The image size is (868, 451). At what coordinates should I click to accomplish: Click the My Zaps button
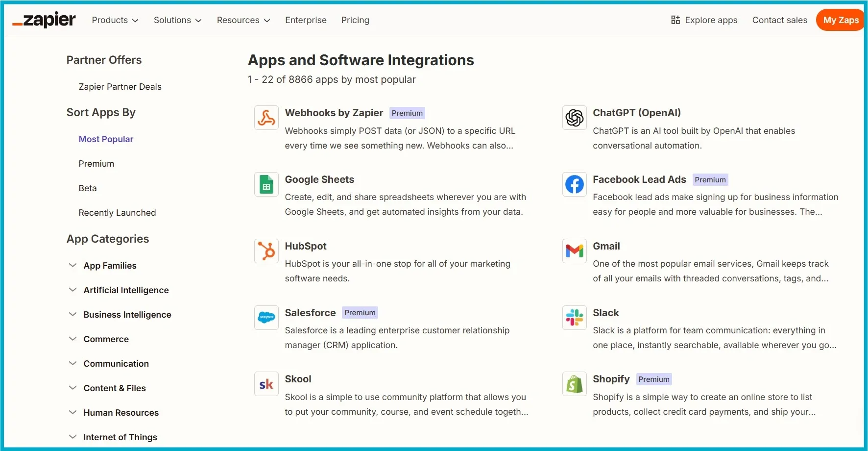(840, 20)
